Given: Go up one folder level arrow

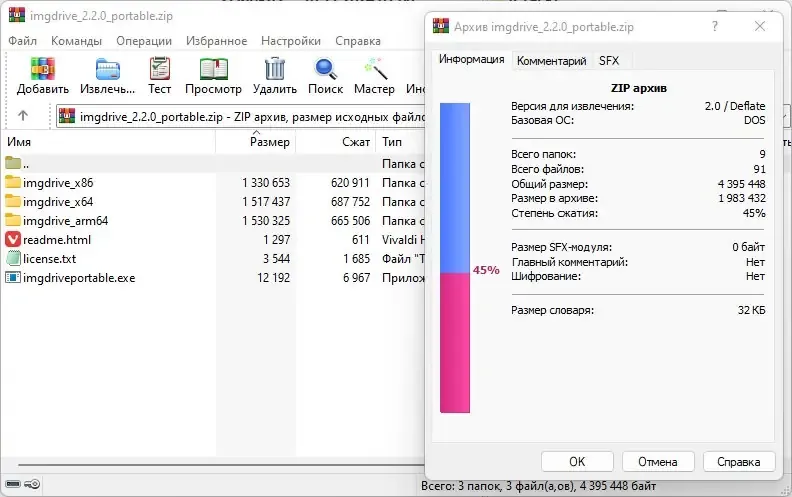Looking at the screenshot, I should 23,116.
